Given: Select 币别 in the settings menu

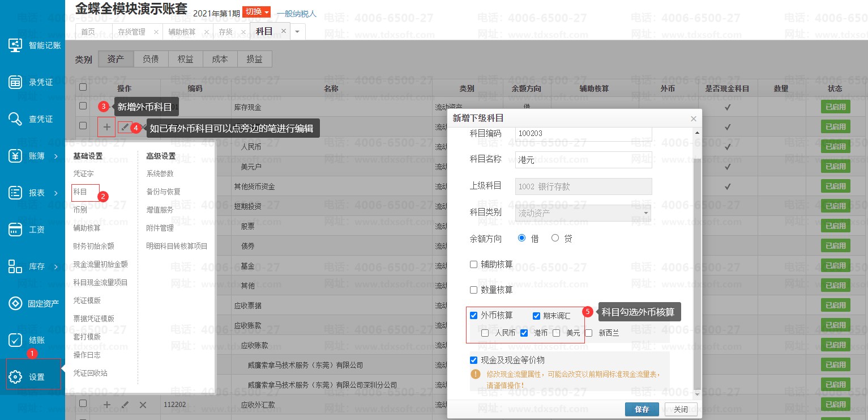Looking at the screenshot, I should [x=80, y=210].
